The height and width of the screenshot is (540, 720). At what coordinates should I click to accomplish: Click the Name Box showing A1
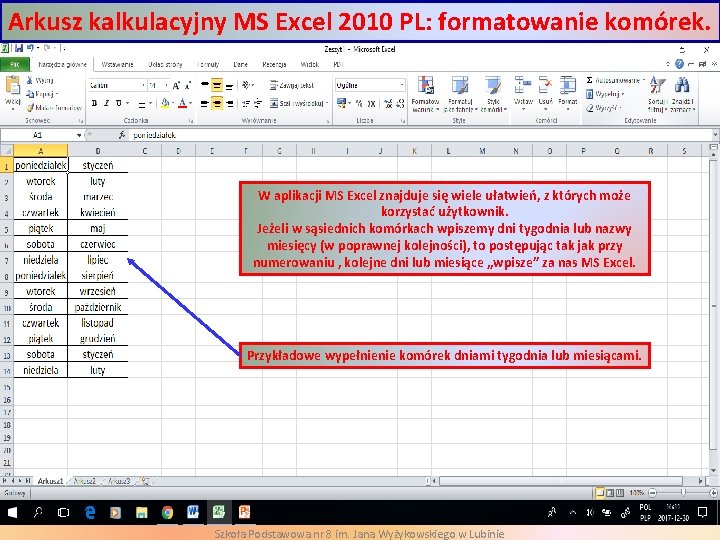[38, 135]
